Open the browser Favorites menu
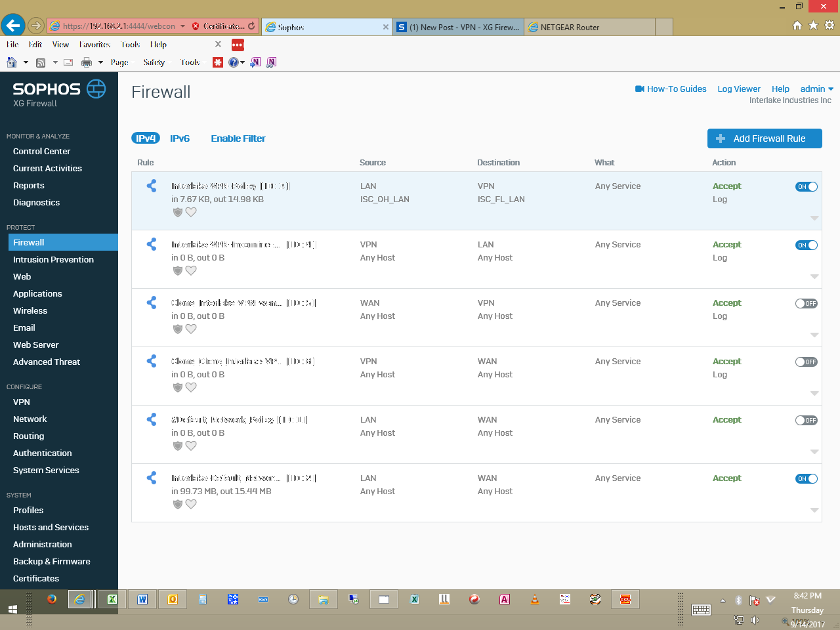 (x=94, y=45)
